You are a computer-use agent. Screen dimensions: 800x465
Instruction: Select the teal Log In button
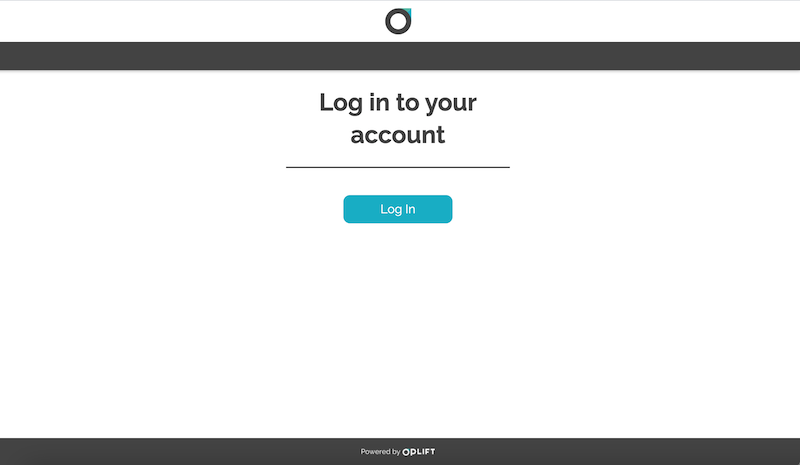pyautogui.click(x=397, y=209)
